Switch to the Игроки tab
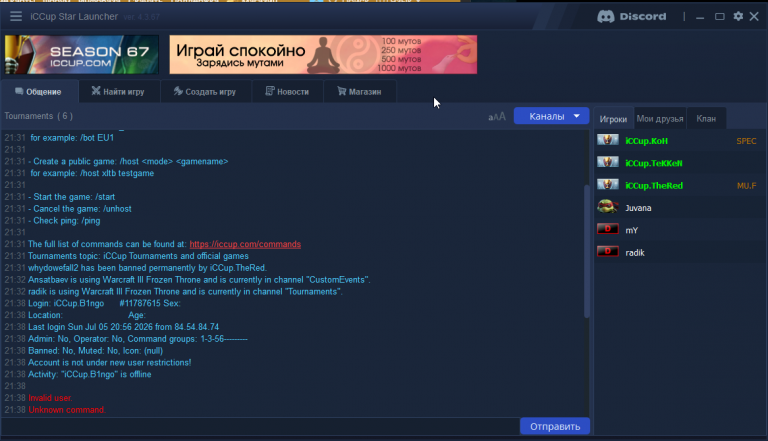768x441 pixels. coord(613,119)
